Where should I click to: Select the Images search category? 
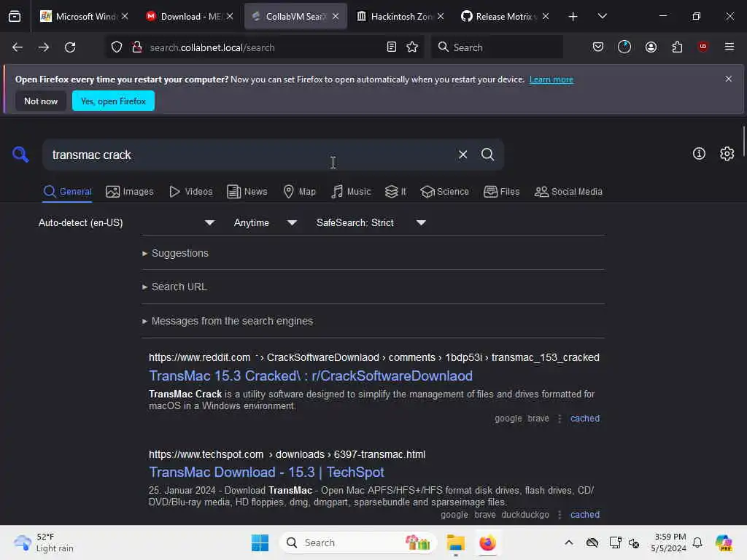click(130, 192)
